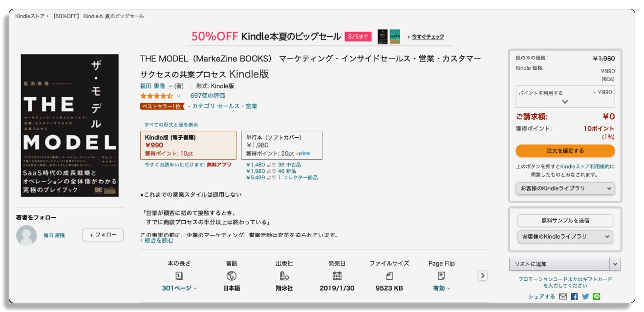
Task: Click the Page Flip icon
Action: coord(442,276)
